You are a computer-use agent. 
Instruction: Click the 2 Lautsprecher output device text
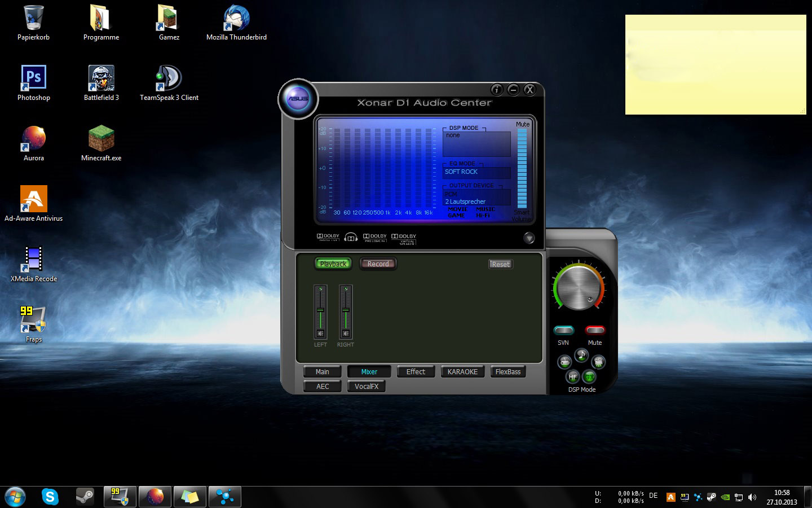pyautogui.click(x=465, y=202)
